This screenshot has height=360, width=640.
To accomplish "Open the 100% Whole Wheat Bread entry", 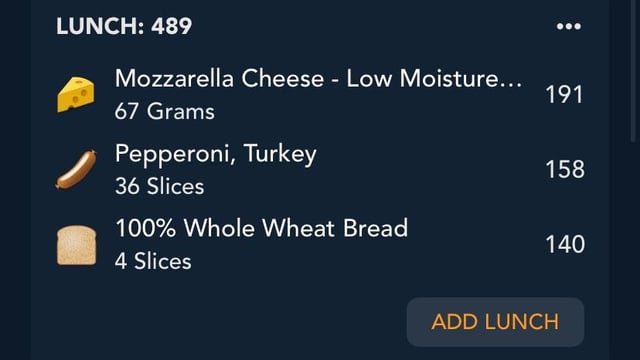I will (320, 244).
